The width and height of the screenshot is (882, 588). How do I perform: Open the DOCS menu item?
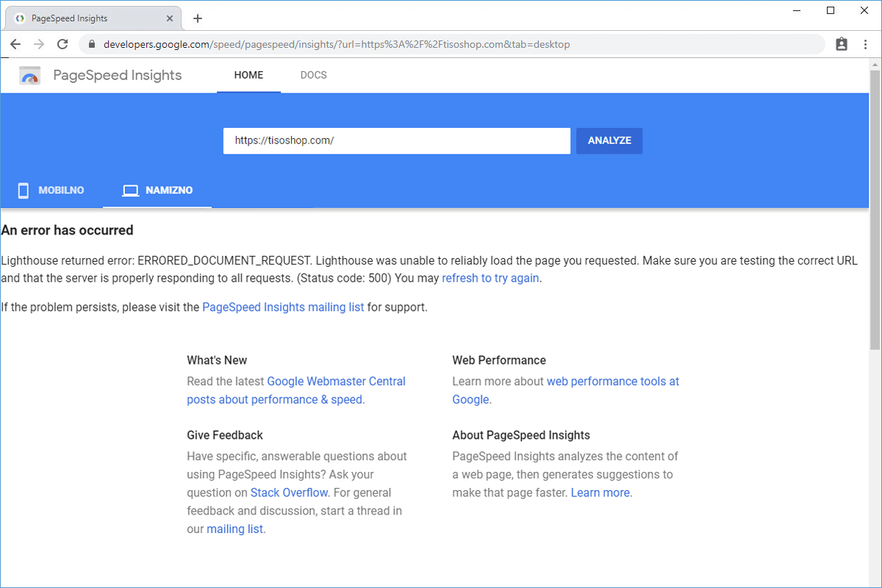[x=313, y=75]
